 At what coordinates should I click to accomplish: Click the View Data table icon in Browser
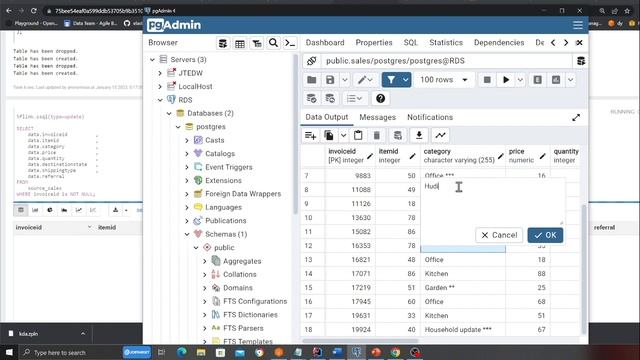click(240, 43)
